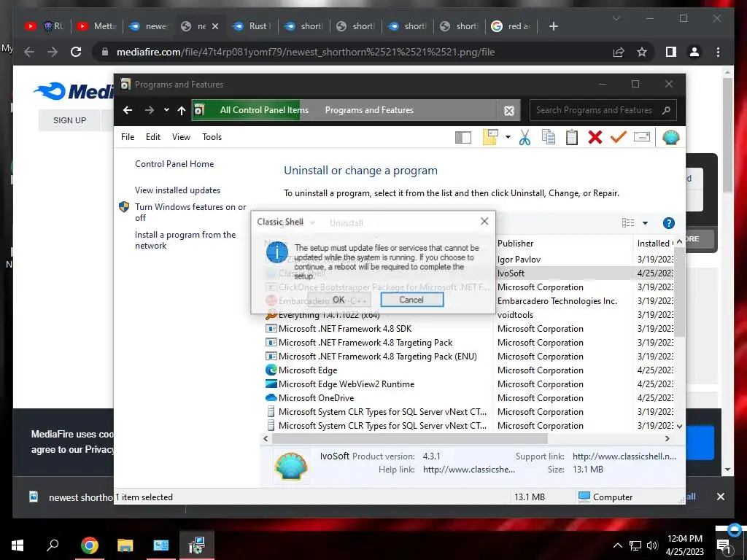Open Install a program from the network
Image resolution: width=747 pixels, height=560 pixels.
pyautogui.click(x=185, y=240)
